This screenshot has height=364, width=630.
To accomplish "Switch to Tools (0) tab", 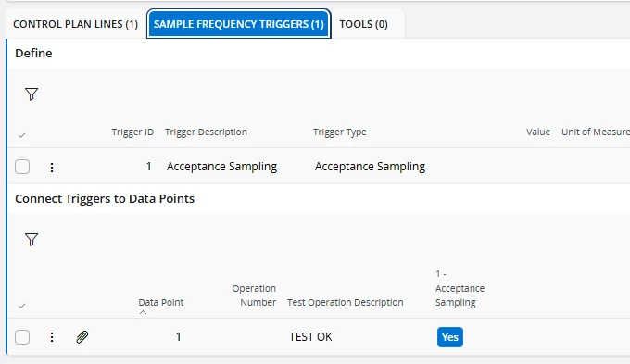I will click(363, 24).
